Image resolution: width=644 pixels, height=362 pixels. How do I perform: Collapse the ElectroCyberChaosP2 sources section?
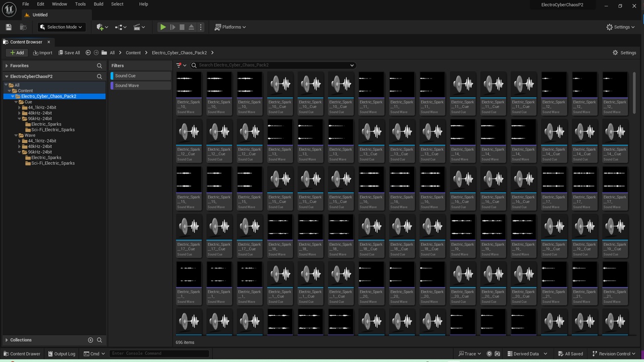7,76
